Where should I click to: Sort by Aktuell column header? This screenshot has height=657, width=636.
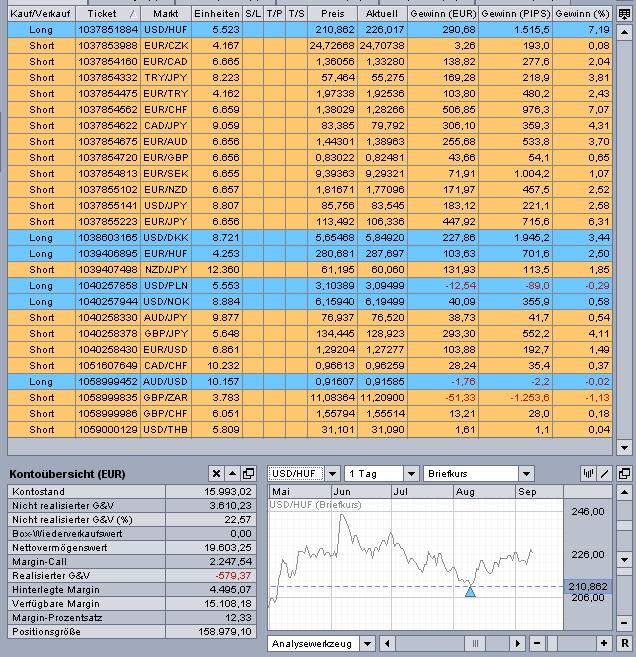point(382,14)
